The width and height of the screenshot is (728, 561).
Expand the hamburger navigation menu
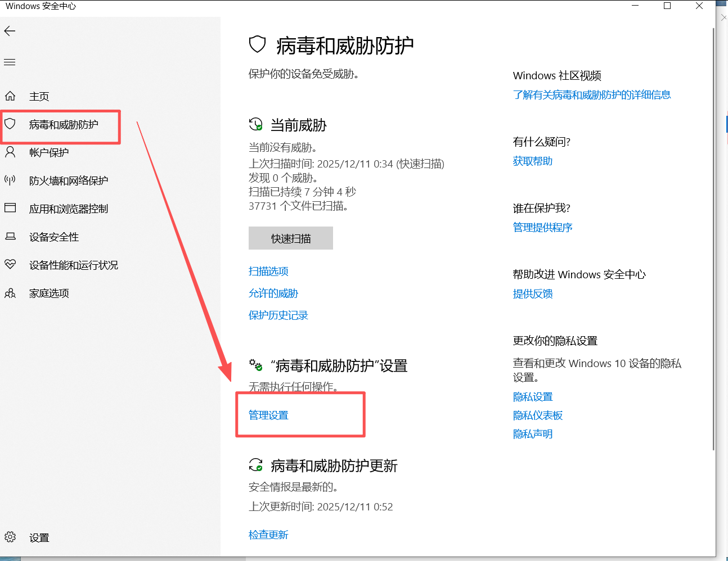(10, 62)
